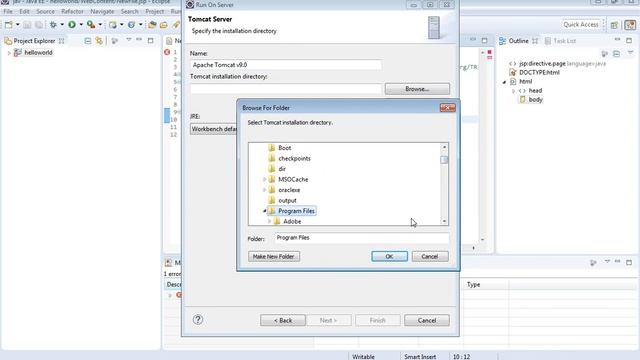Click folder tree scrollbar thumb
The width and height of the screenshot is (640, 360).
pos(444,160)
